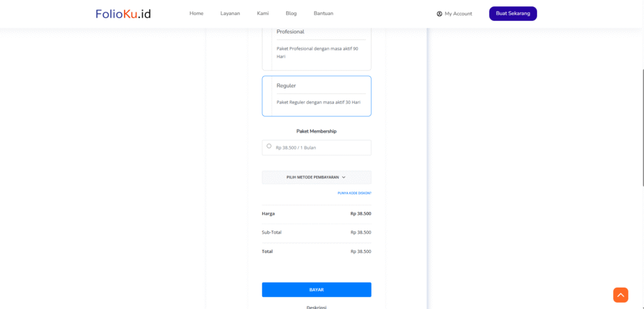Select the Rp 38.500 / 1 Bulan radio button
Image resolution: width=644 pixels, height=309 pixels.
(269, 146)
